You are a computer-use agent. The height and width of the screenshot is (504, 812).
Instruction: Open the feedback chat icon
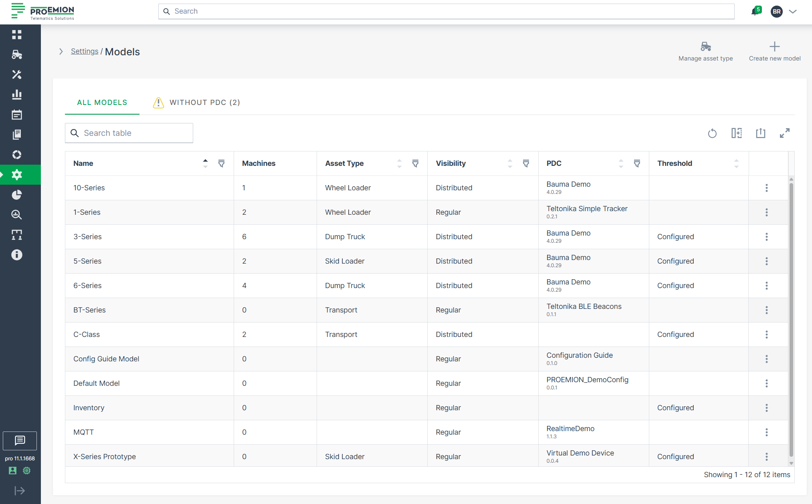[20, 441]
